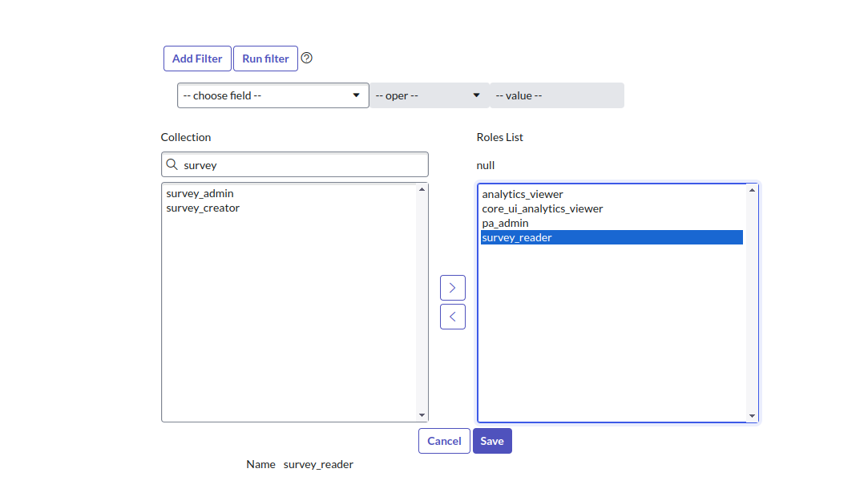Select survey_creator in the Collection list
Screen dimensions: 868x501
(x=203, y=208)
